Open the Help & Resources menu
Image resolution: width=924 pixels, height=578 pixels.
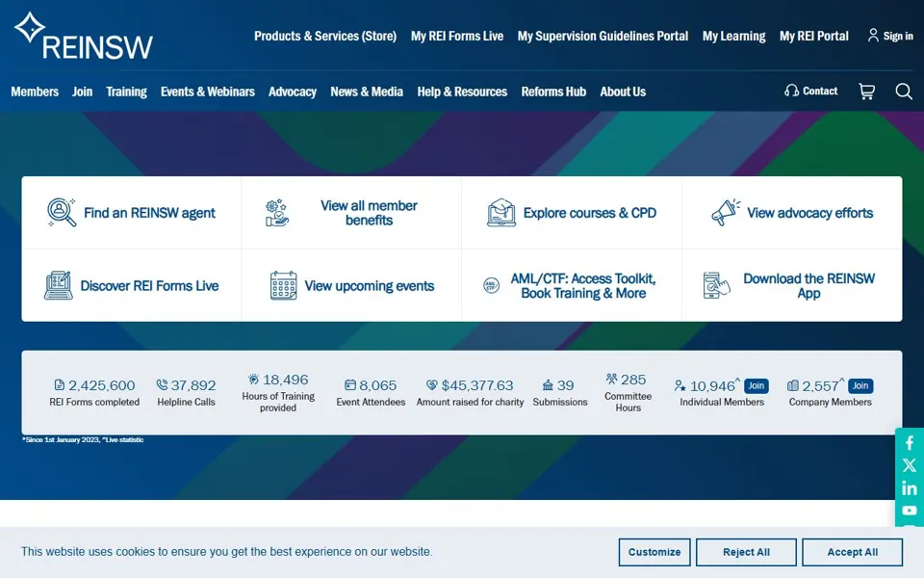point(462,92)
